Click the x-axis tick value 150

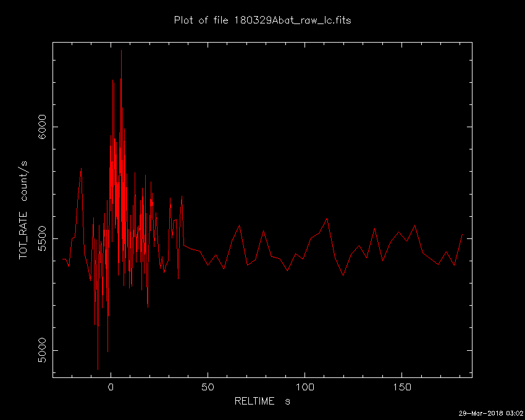402,387
